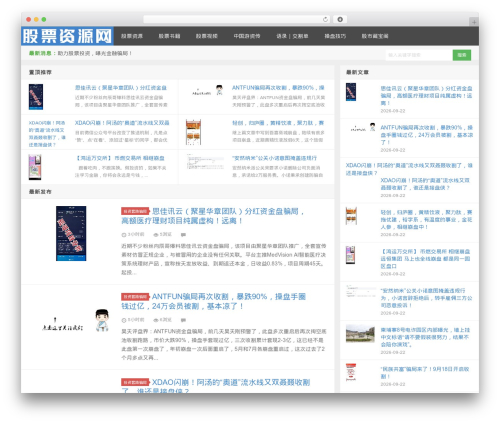
Task: Open the 股票资源 nav menu item
Action: [x=132, y=36]
